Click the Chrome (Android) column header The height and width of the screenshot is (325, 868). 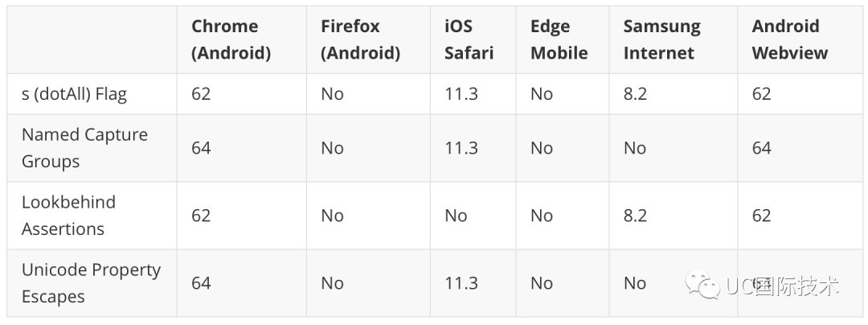[231, 39]
